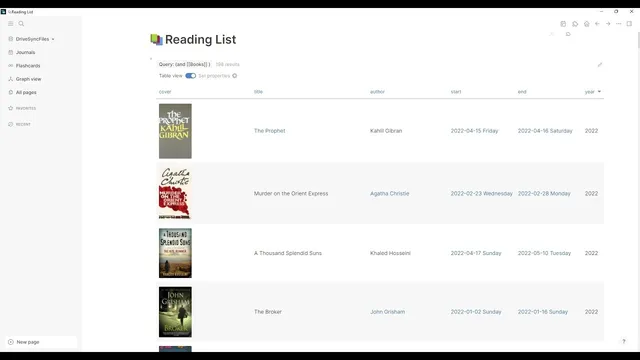Click author Khaled Hosseini
This screenshot has width=640, height=360.
click(x=390, y=253)
